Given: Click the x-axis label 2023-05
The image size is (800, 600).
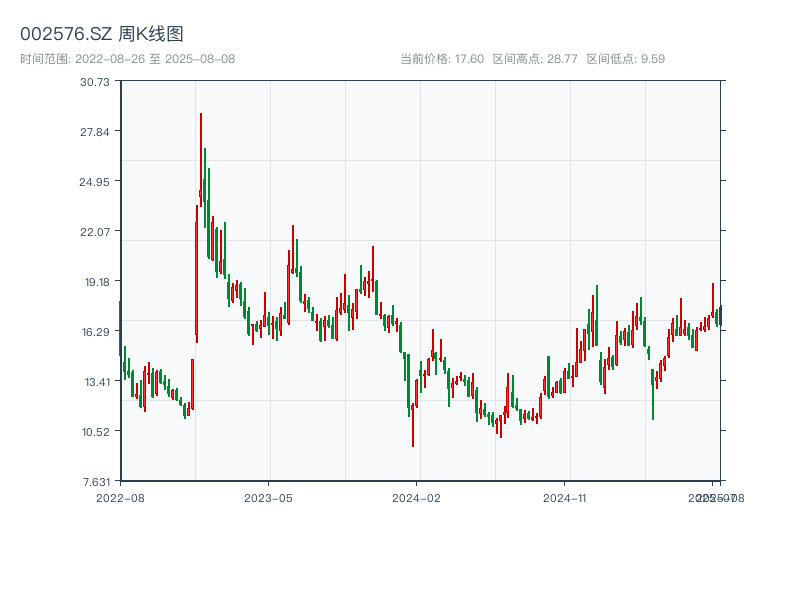Looking at the screenshot, I should [x=268, y=498].
